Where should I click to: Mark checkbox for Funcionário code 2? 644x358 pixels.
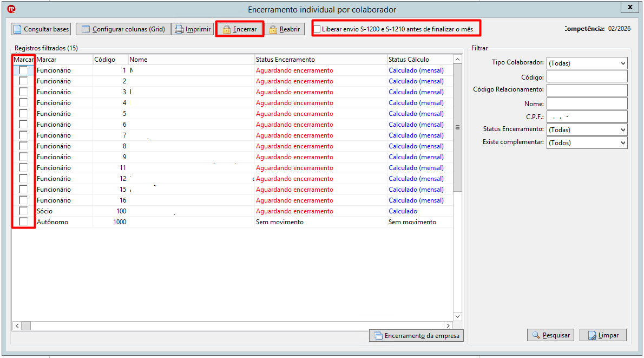[23, 81]
